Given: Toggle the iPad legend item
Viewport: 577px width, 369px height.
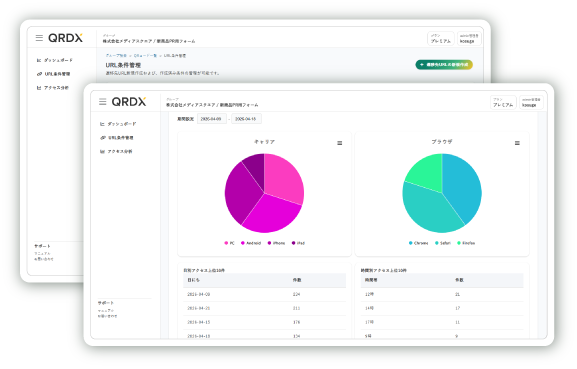Looking at the screenshot, I should [x=298, y=243].
